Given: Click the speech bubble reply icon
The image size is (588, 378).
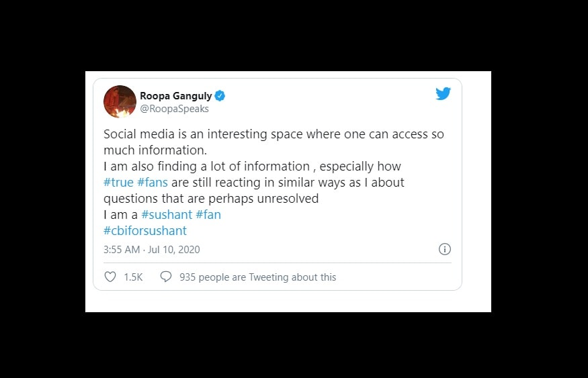Looking at the screenshot, I should (166, 277).
